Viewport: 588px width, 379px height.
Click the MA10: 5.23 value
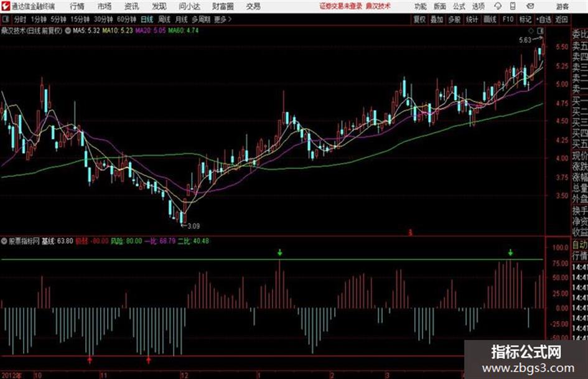click(x=118, y=30)
